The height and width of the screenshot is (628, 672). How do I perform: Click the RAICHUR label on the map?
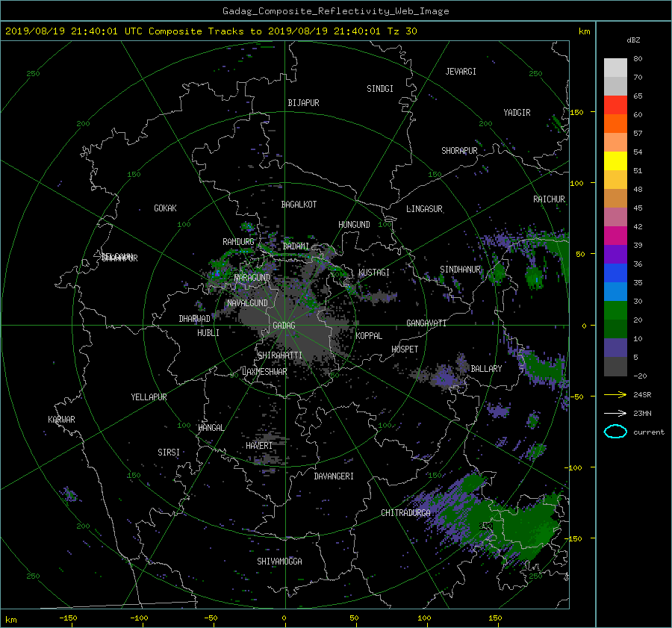click(549, 199)
